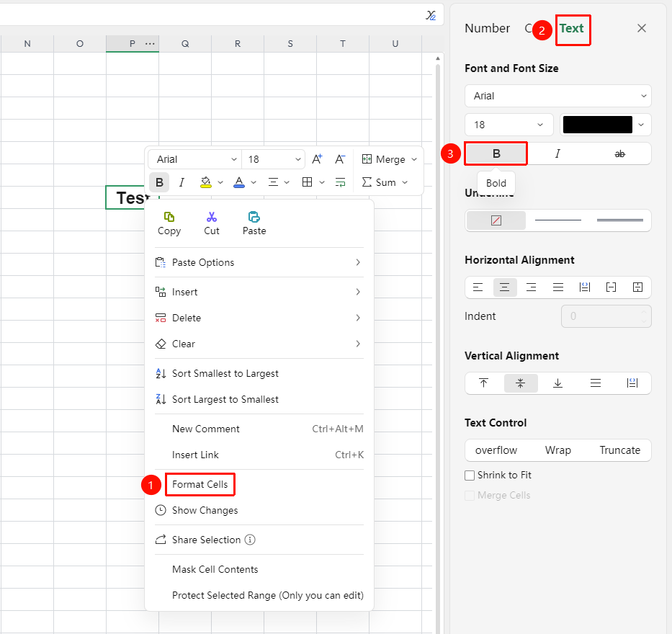Click the Copy icon in context menu
The width and height of the screenshot is (672, 634).
[169, 217]
